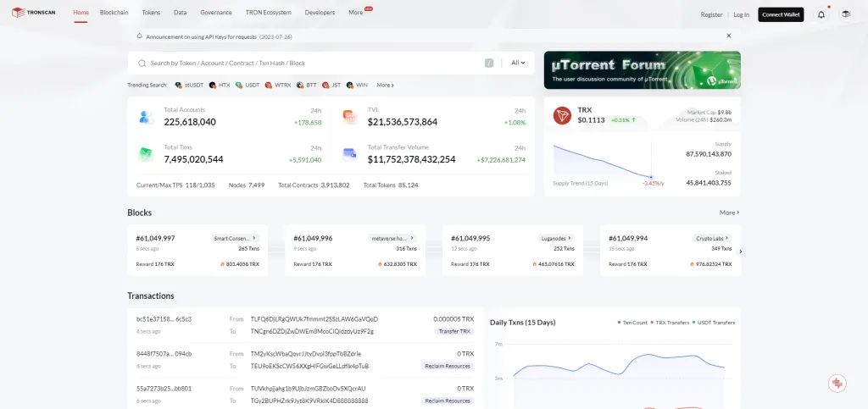Viewport: 868px width, 409px height.
Task: Toggle USDT Transfers legend item
Action: point(714,323)
